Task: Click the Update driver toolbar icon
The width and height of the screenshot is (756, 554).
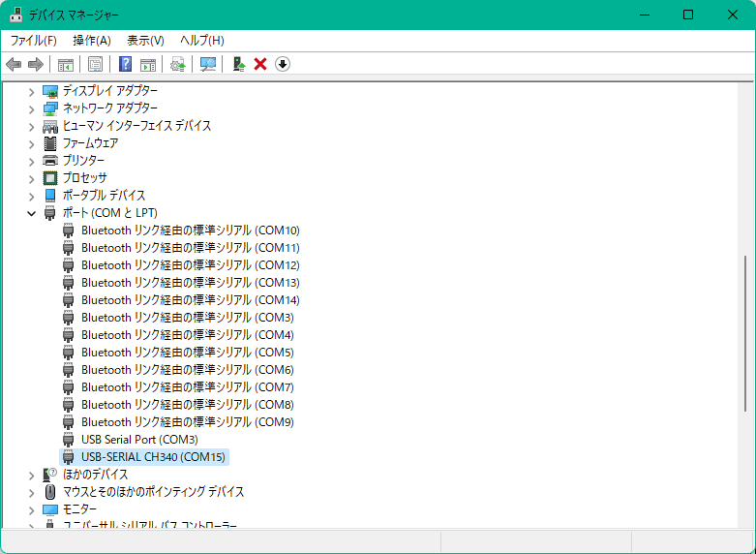Action: (x=177, y=64)
